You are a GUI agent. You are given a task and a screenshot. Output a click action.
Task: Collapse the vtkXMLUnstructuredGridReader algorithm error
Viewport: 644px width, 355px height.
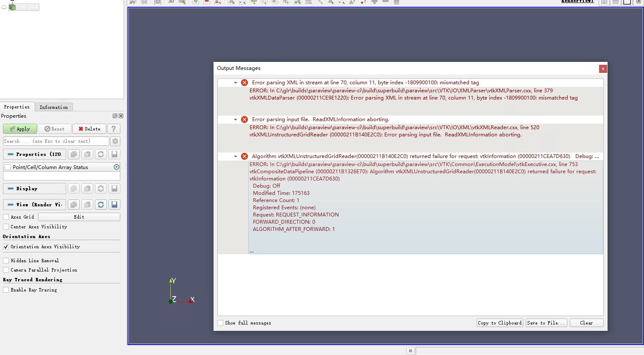(236, 156)
